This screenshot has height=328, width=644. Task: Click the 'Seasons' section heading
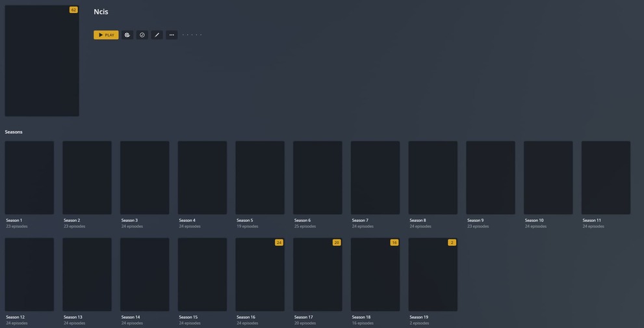click(x=14, y=131)
